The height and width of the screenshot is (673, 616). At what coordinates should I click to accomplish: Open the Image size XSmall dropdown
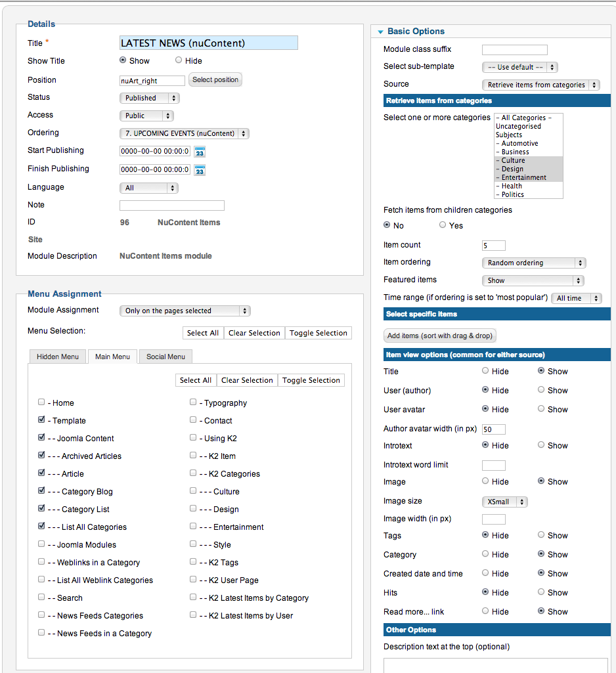coord(505,502)
